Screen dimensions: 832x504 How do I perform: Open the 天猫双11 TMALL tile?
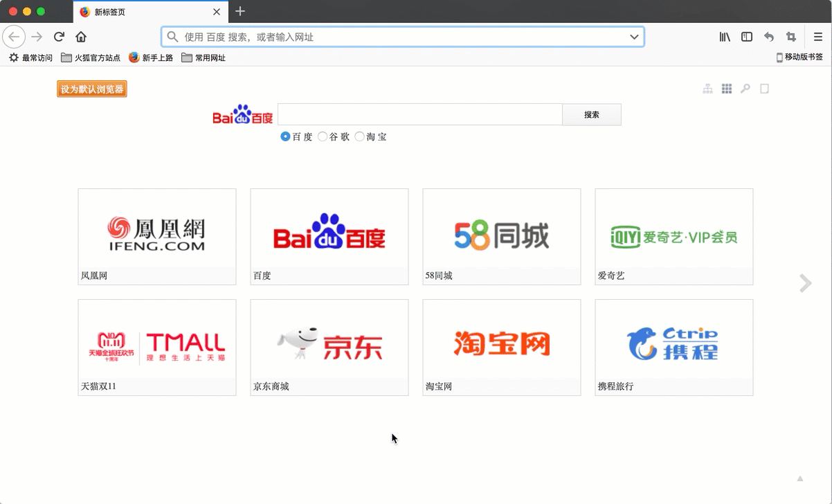coord(157,348)
